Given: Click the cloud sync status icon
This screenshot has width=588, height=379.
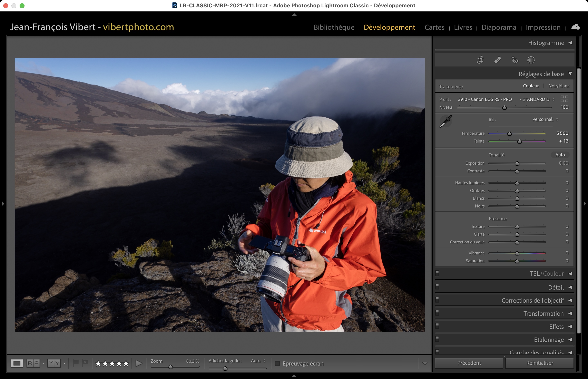Looking at the screenshot, I should point(575,27).
